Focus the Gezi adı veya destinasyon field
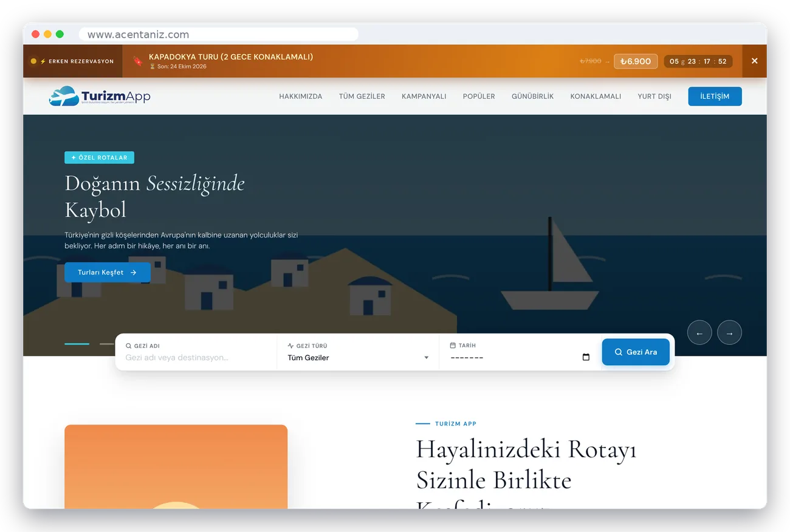The height and width of the screenshot is (532, 790). 196,358
